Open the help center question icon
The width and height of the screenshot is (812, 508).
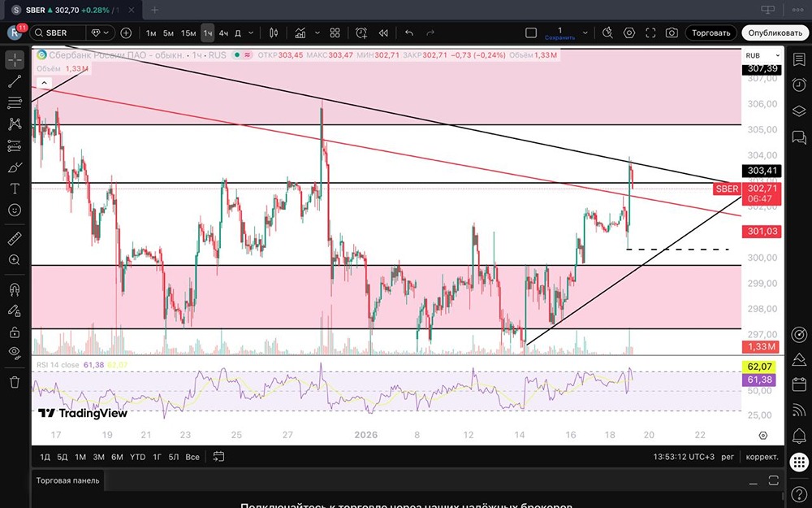tap(799, 493)
